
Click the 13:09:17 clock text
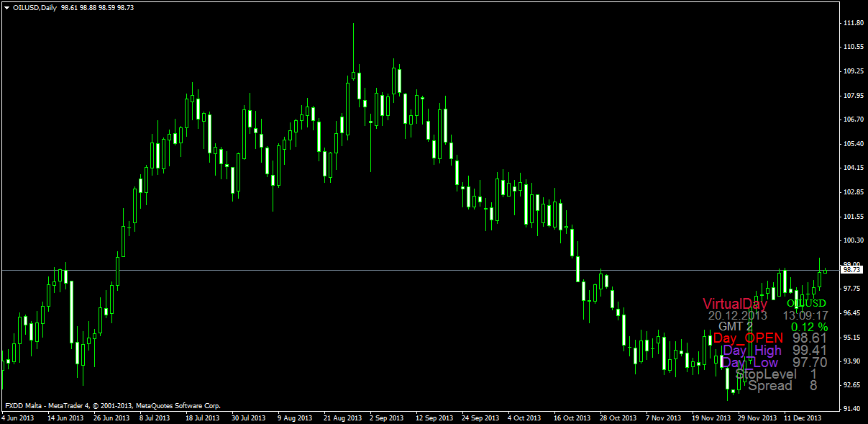[805, 315]
